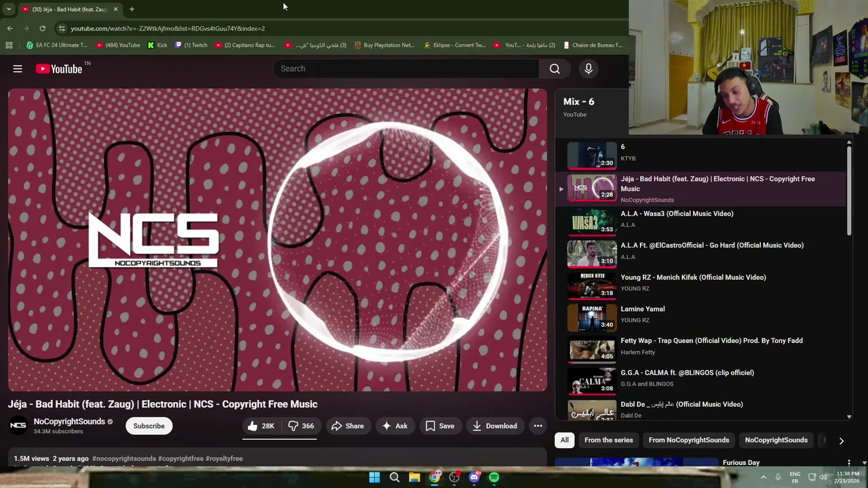Open more actions three-dot menu under video
This screenshot has width=868, height=488.
coord(538,426)
